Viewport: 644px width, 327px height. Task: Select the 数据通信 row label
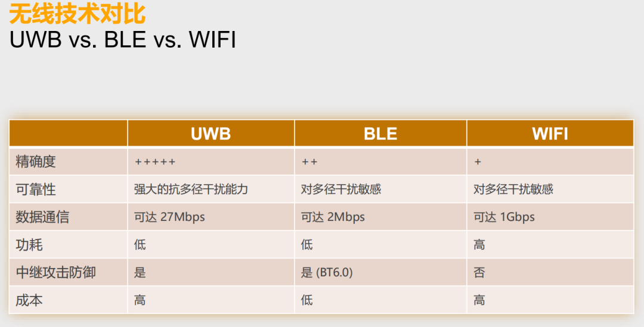[x=42, y=217]
